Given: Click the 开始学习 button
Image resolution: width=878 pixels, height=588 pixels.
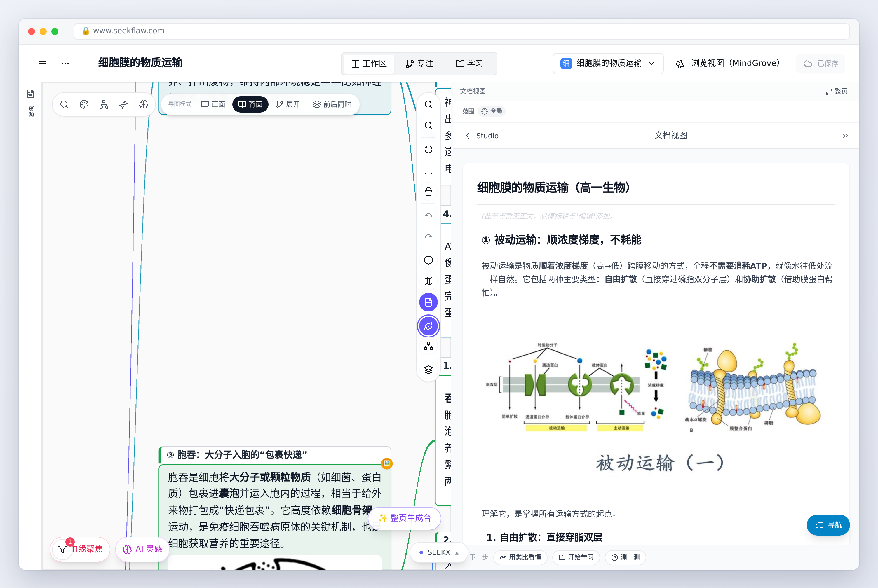Looking at the screenshot, I should pyautogui.click(x=576, y=557).
